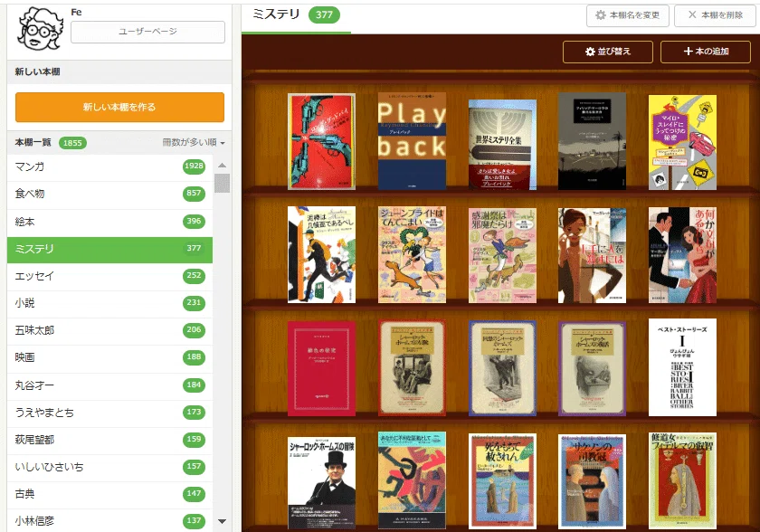Click the 本棚名を変更 button
Viewport: 760px width, 532px height.
pos(628,15)
